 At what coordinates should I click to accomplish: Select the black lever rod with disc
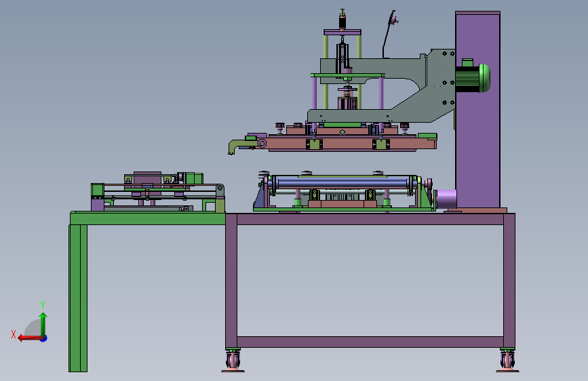tap(389, 34)
